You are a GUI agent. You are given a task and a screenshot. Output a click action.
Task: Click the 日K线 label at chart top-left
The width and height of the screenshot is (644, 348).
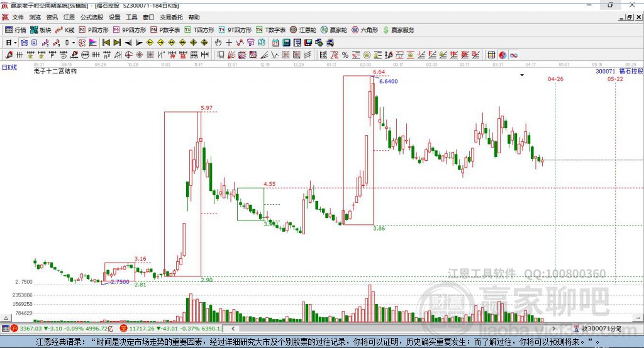pos(9,67)
